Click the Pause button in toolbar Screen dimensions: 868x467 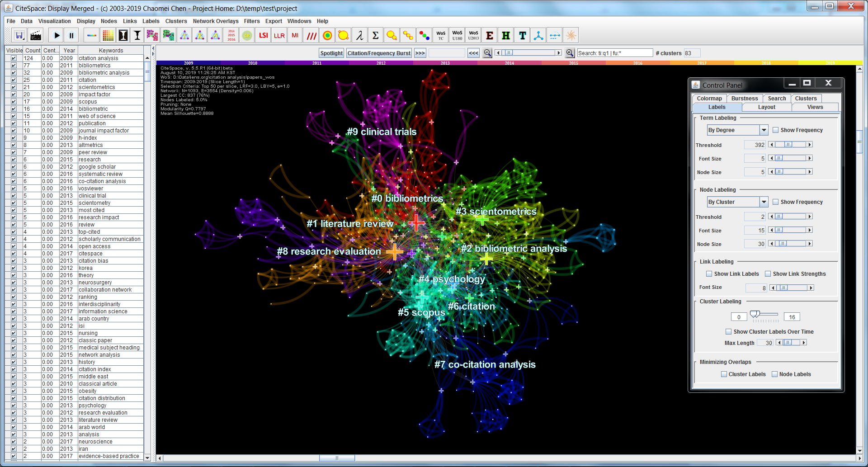click(x=71, y=35)
